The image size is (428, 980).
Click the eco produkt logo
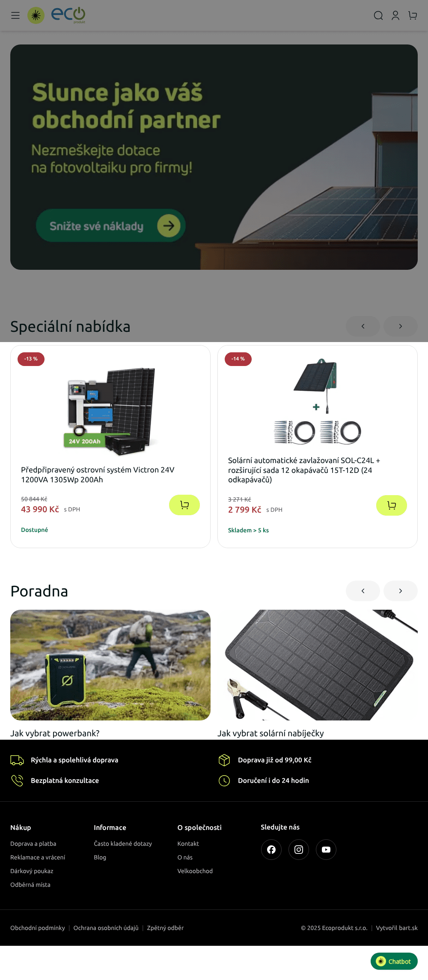pyautogui.click(x=56, y=15)
